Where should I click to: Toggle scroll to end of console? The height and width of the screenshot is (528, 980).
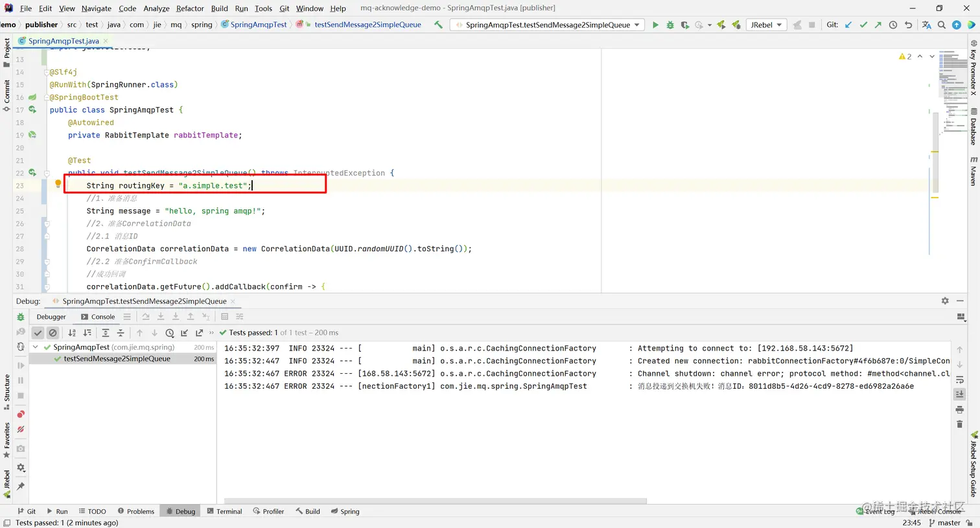coord(960,394)
